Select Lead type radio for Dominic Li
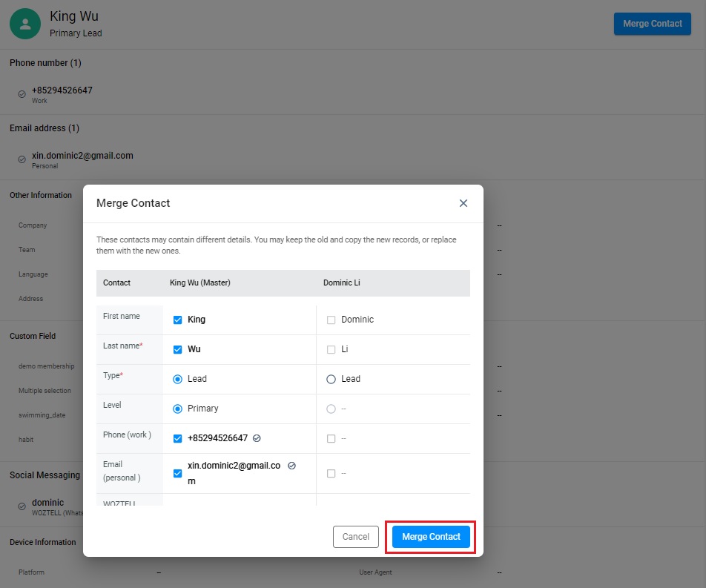706x588 pixels. pyautogui.click(x=331, y=379)
